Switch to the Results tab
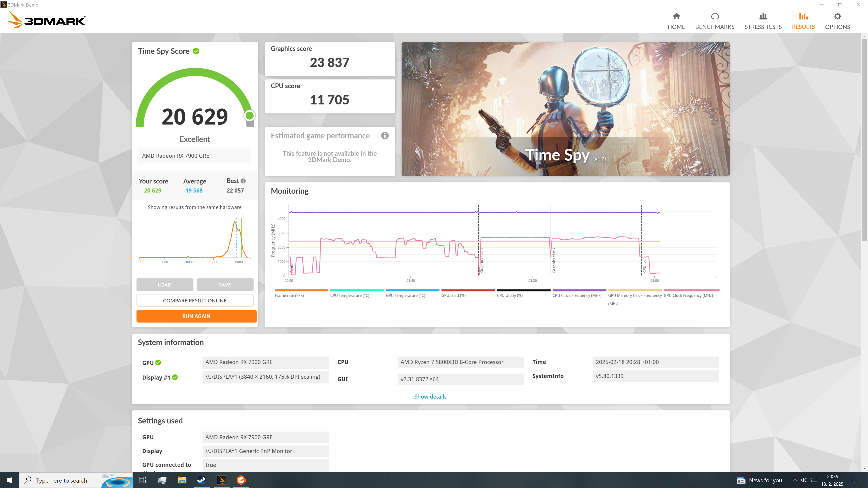 [803, 21]
